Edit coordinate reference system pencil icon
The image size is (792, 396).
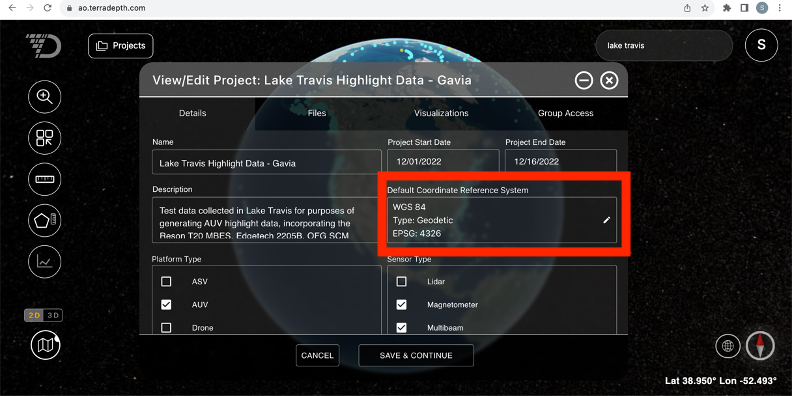pyautogui.click(x=607, y=220)
